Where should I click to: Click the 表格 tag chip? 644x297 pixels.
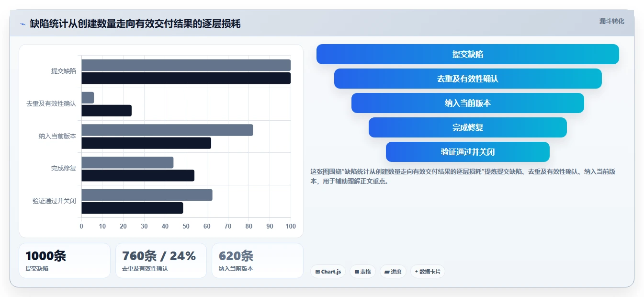(362, 272)
